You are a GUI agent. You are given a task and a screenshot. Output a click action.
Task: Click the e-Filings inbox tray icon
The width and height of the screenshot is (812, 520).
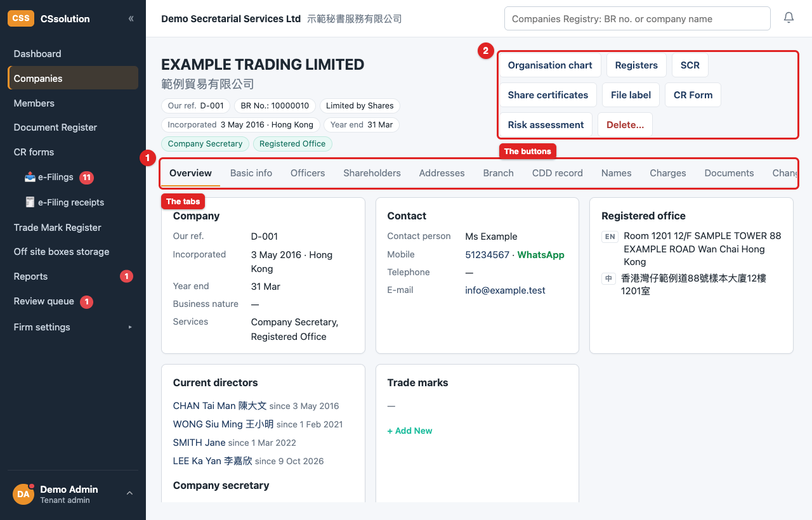[30, 177]
